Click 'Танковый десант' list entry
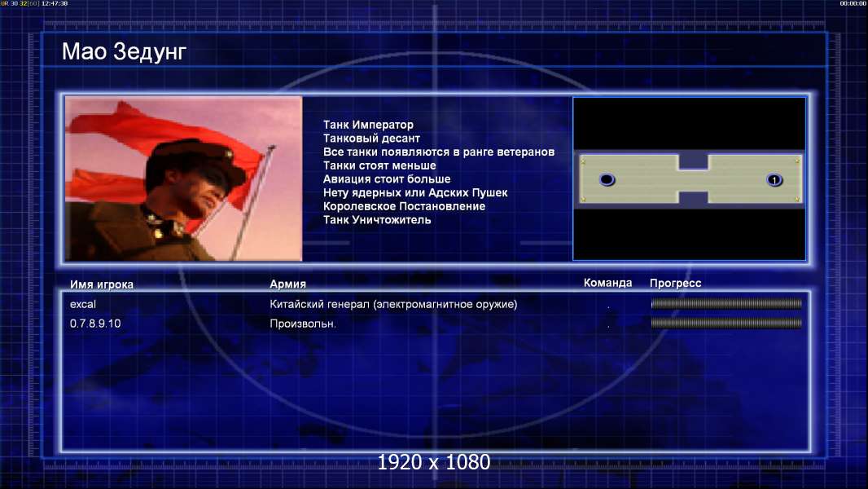The height and width of the screenshot is (489, 868). pos(371,139)
